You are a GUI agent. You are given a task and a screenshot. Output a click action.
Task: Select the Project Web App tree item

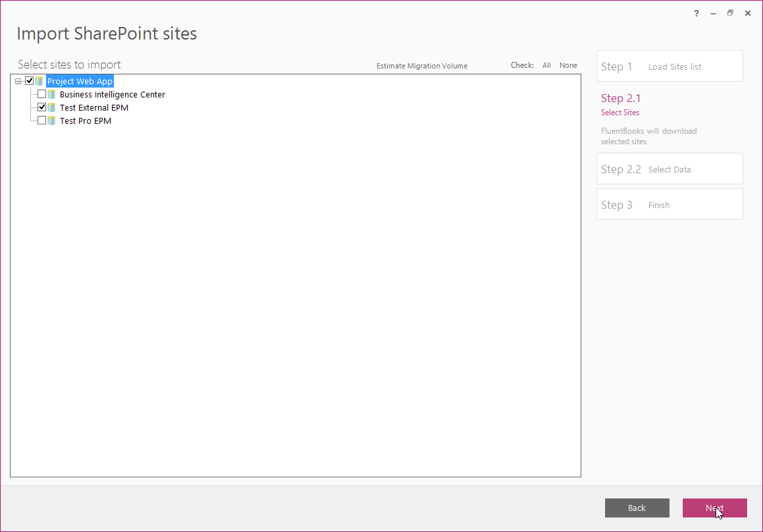80,81
